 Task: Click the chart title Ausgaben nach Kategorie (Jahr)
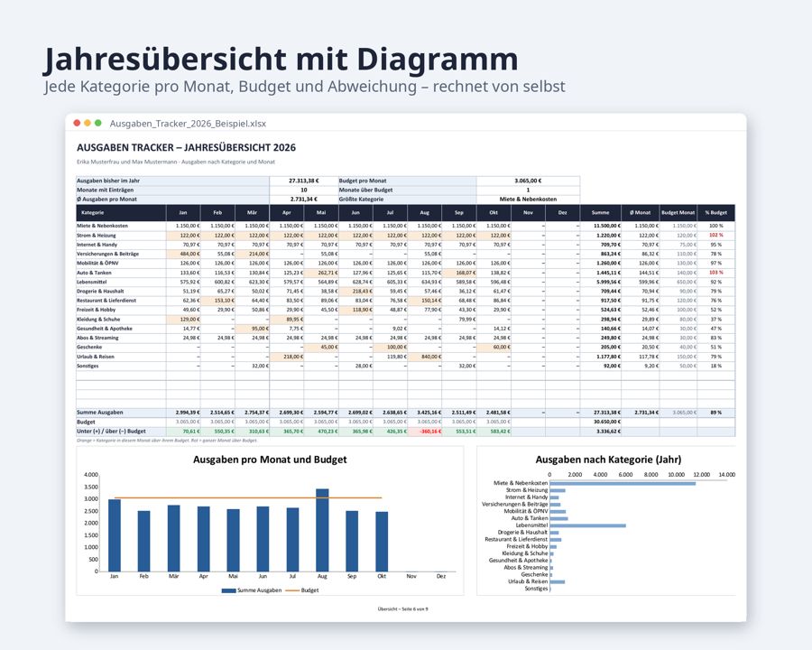coord(608,460)
